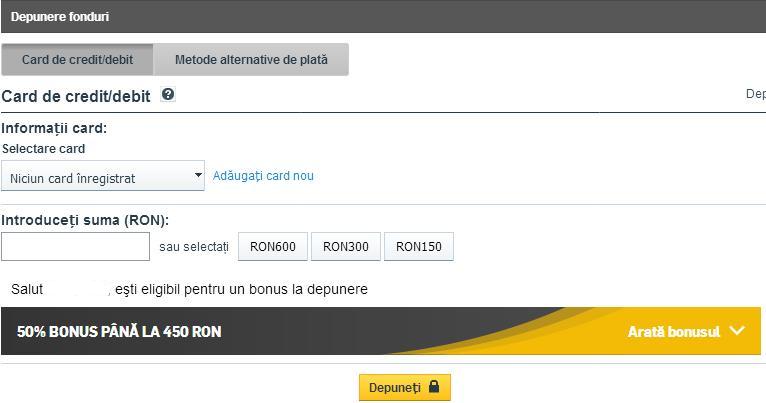Click the Informații card heading
The image size is (766, 403).
click(54, 128)
